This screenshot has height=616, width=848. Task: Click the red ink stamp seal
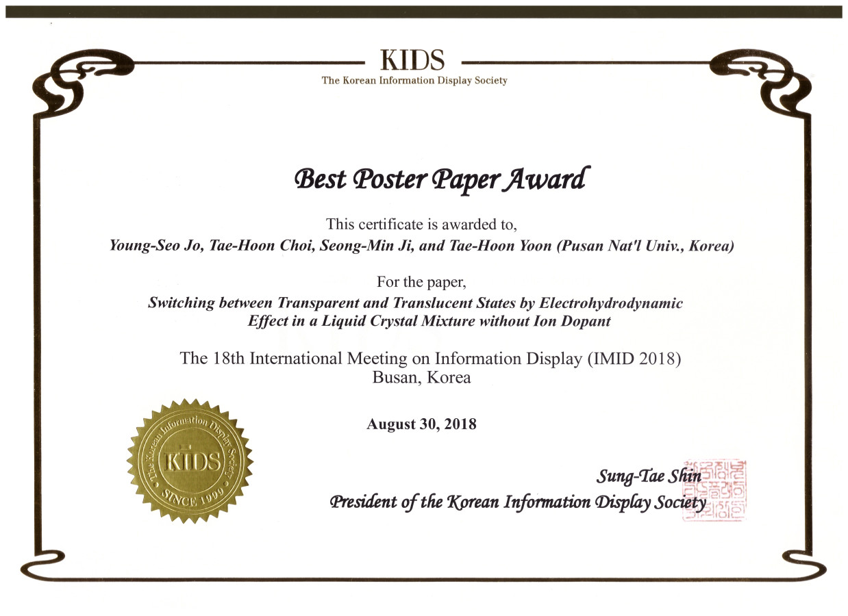[x=714, y=490]
